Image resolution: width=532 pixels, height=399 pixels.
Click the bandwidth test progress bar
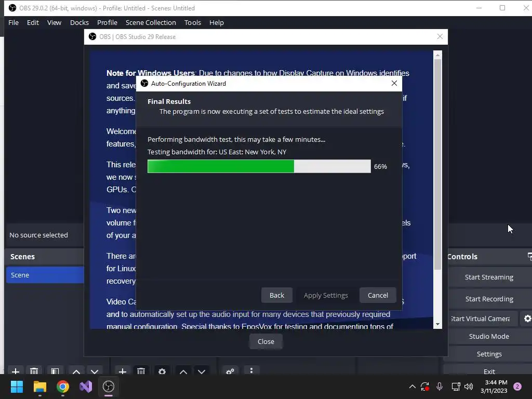click(x=259, y=166)
